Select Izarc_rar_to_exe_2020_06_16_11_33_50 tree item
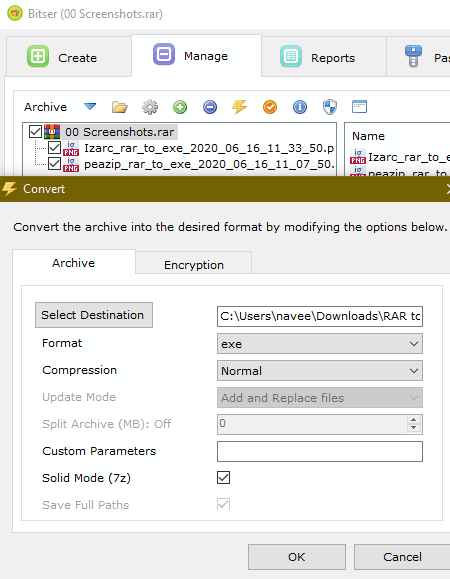The image size is (450, 579). click(209, 148)
